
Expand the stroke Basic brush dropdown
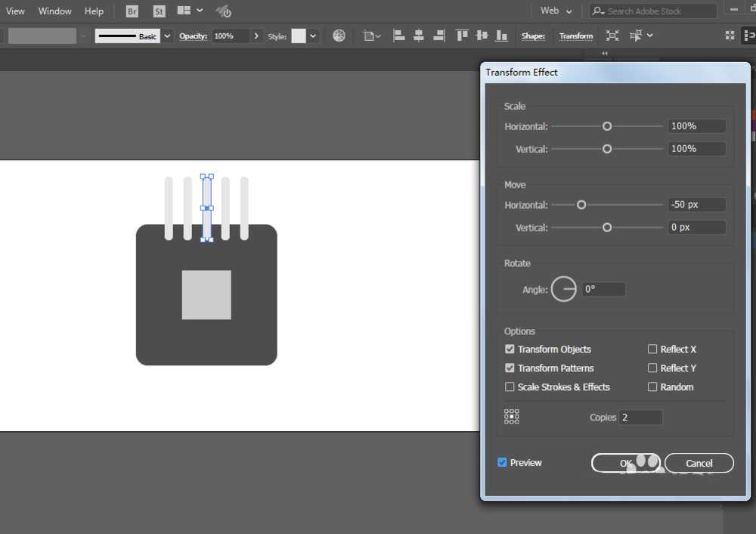click(167, 36)
